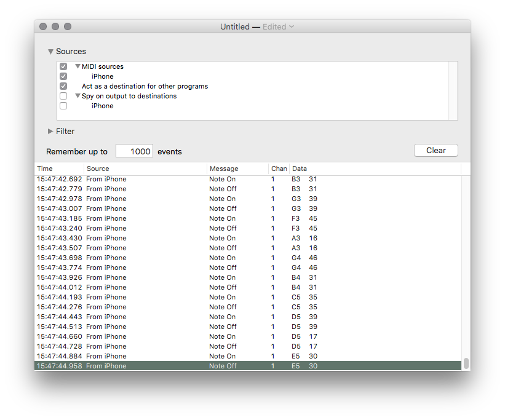The height and width of the screenshot is (420, 505).
Task: Clear the event log
Action: click(x=435, y=151)
